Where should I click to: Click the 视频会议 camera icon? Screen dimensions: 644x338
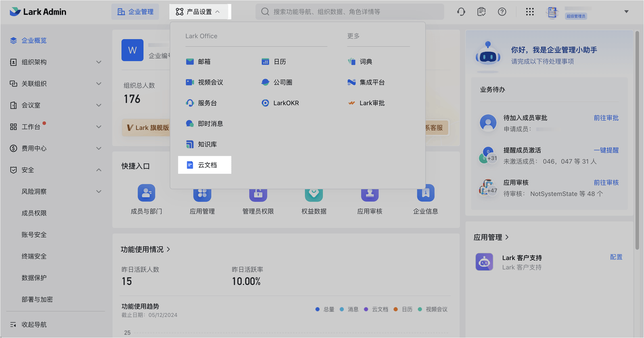(x=190, y=82)
